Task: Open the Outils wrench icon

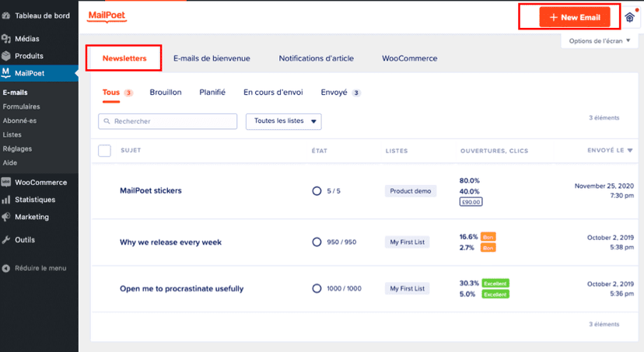Action: tap(6, 240)
